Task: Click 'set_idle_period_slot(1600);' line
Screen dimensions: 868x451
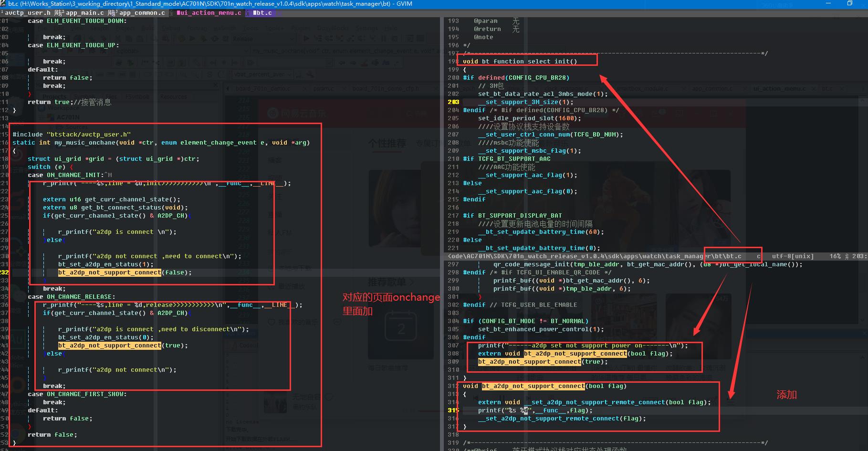Action: tap(530, 118)
